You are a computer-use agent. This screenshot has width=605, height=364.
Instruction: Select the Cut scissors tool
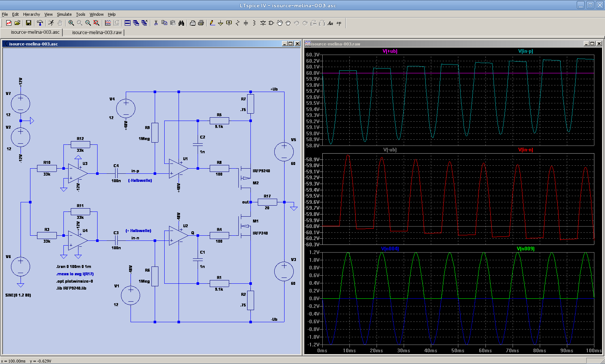[156, 23]
